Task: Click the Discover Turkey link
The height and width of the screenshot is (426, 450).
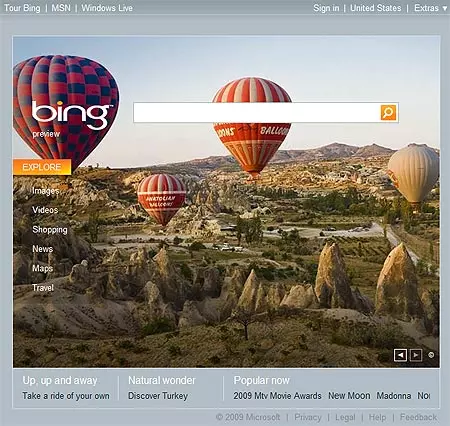Action: (x=158, y=396)
